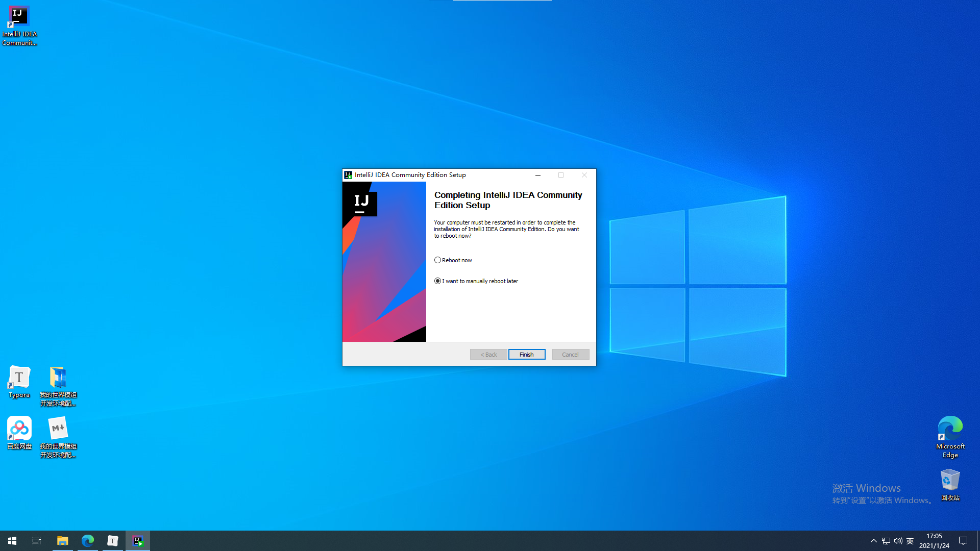Toggle the input language indicator
The height and width of the screenshot is (551, 980).
coord(910,541)
